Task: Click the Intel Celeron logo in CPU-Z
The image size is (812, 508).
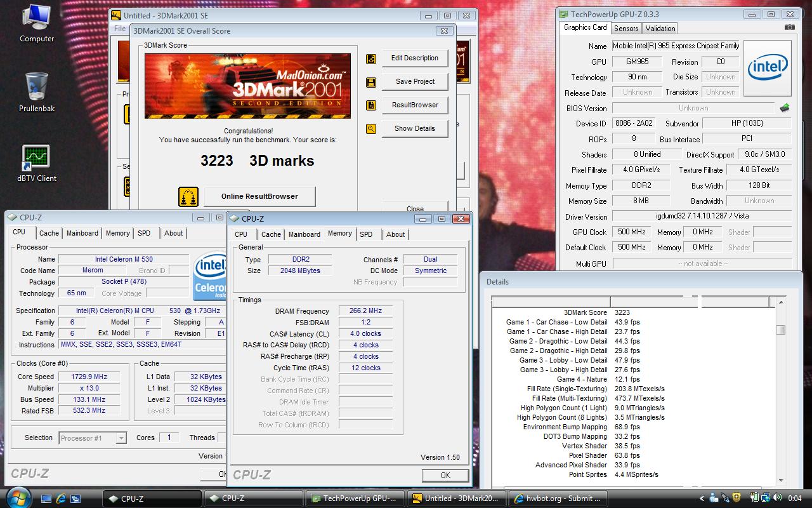Action: [x=209, y=276]
